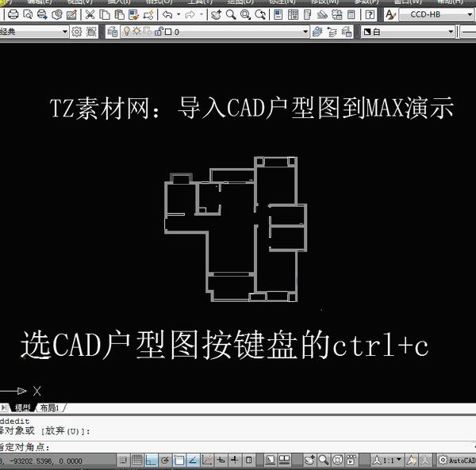Image resolution: width=476 pixels, height=470 pixels.
Task: Open AutoCAD workspace switching gear
Action: (443, 460)
